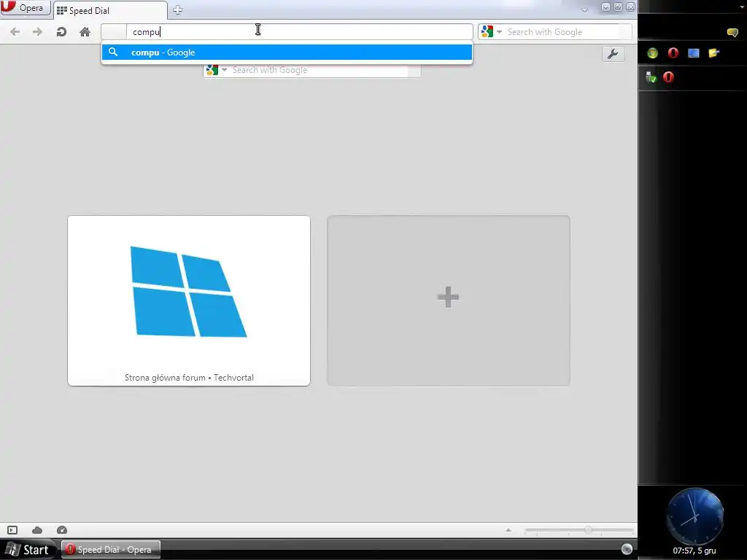Click the address bar containing 'compu'
Viewport: 747px width, 560px height.
click(287, 32)
